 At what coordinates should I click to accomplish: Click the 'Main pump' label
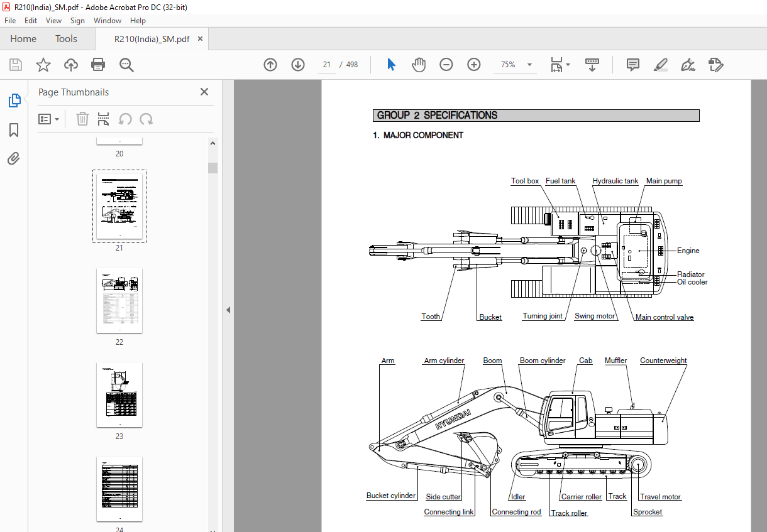pyautogui.click(x=664, y=181)
